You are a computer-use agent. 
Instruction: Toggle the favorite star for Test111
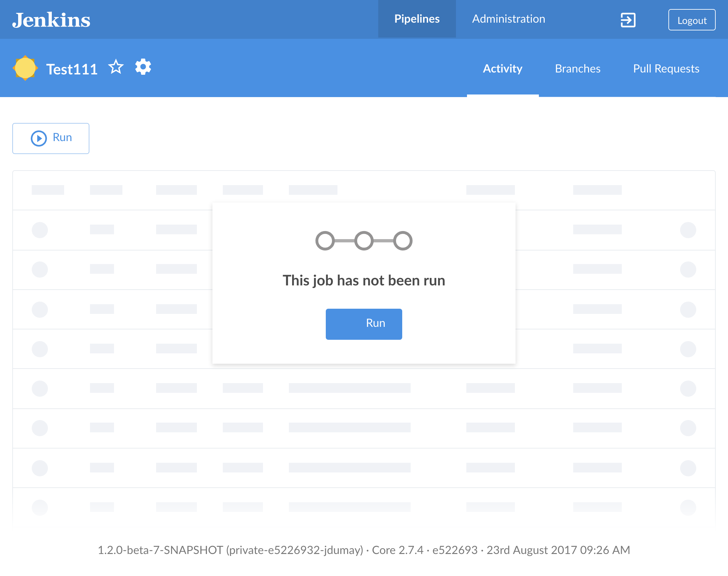(116, 67)
